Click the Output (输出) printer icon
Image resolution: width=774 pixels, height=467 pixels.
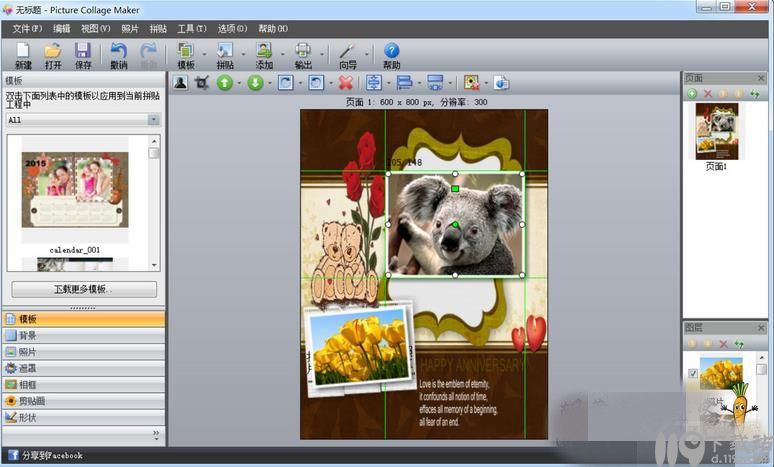pos(303,51)
